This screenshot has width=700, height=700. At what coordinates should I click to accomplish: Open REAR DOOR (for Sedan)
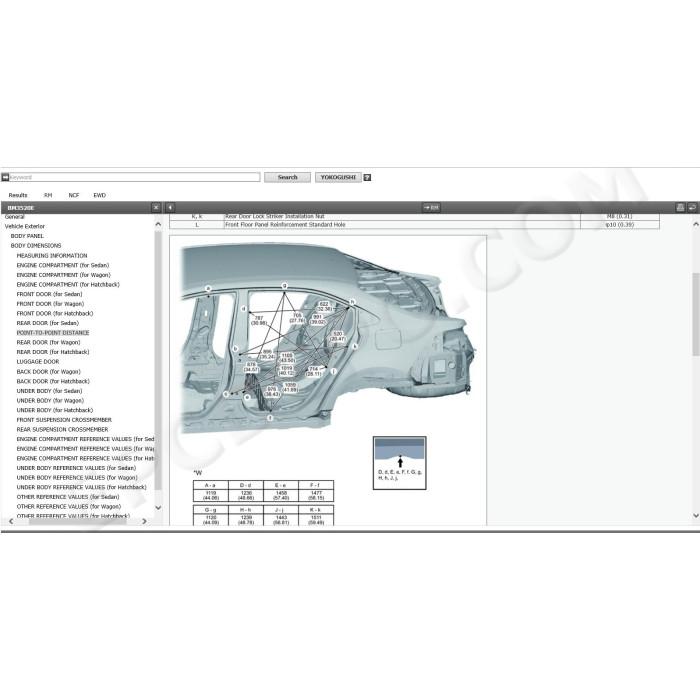pos(47,323)
